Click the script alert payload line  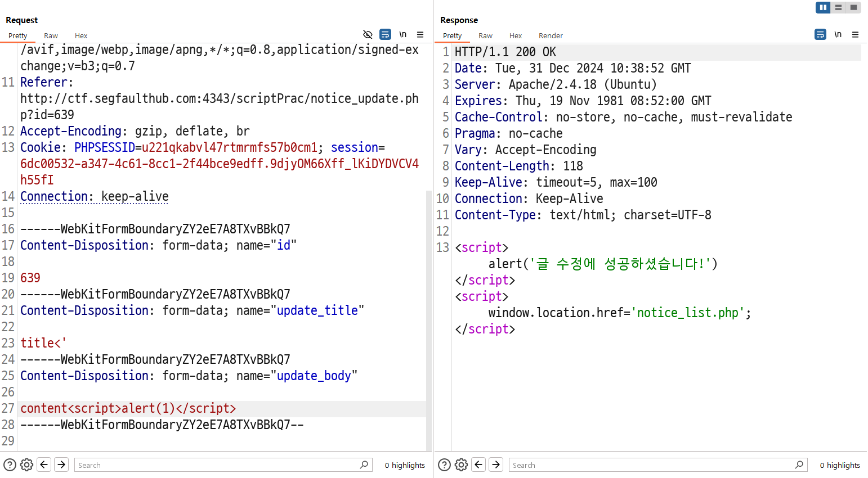(x=128, y=408)
